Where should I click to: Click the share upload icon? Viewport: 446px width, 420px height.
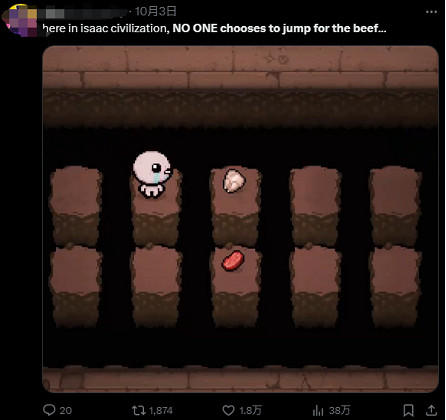[431, 410]
